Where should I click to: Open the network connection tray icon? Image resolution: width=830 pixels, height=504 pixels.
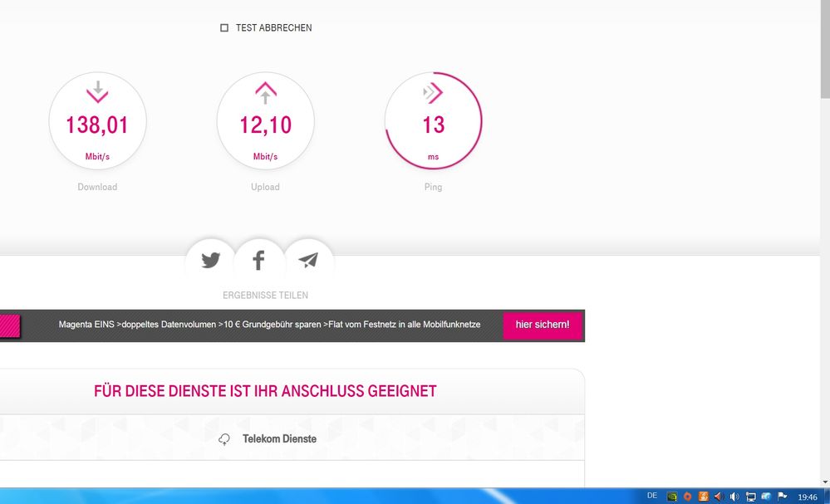point(750,497)
